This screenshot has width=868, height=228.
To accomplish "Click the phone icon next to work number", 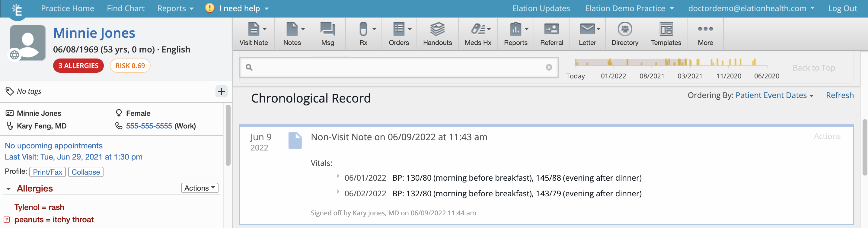I will [x=119, y=126].
